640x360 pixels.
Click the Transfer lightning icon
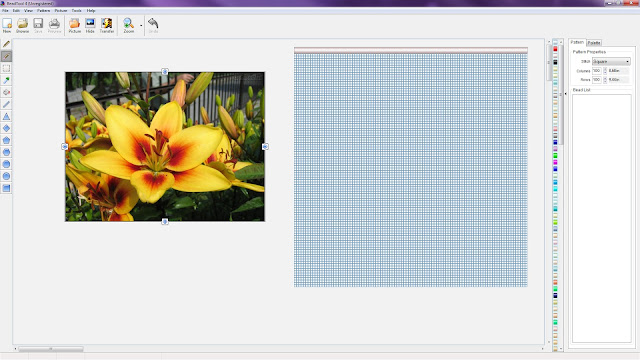(x=107, y=25)
